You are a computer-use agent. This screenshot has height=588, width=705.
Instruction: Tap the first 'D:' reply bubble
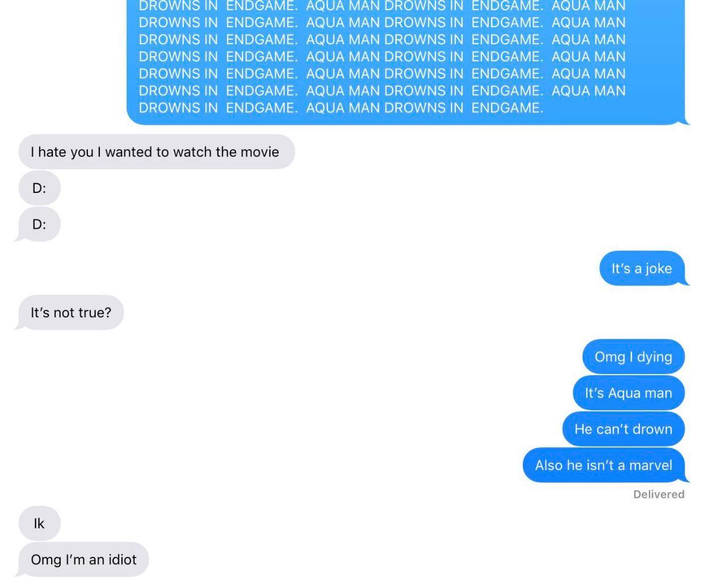[39, 188]
